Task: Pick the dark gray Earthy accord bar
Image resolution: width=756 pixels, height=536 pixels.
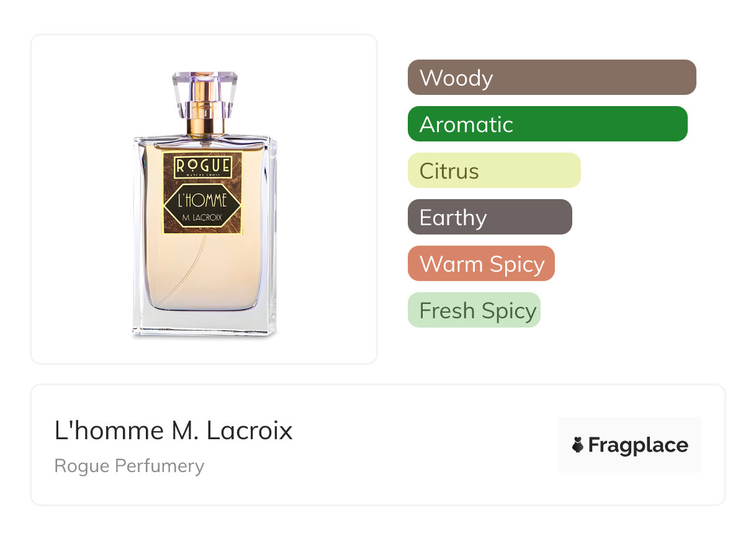Action: point(489,217)
